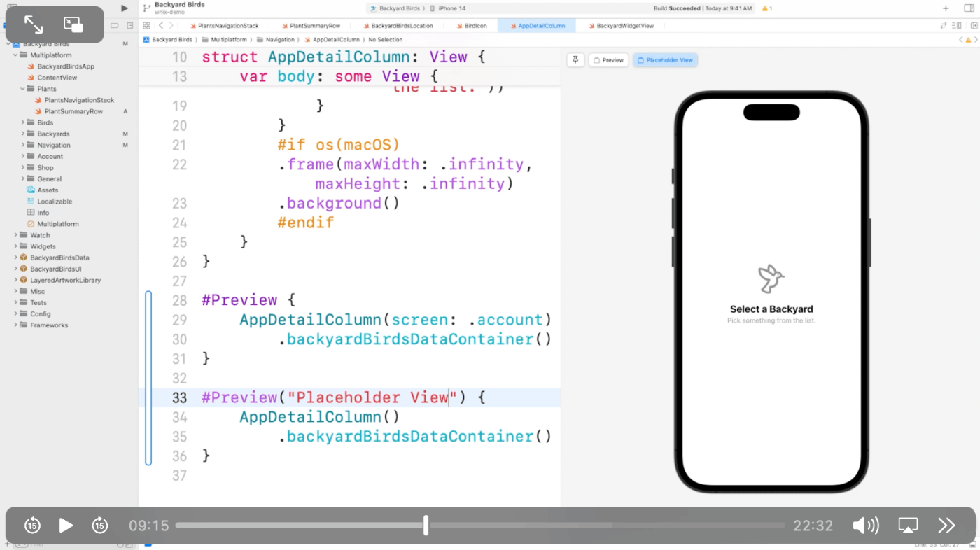Screen dimensions: 980x550
Task: Expand the Account folder
Action: click(x=22, y=156)
